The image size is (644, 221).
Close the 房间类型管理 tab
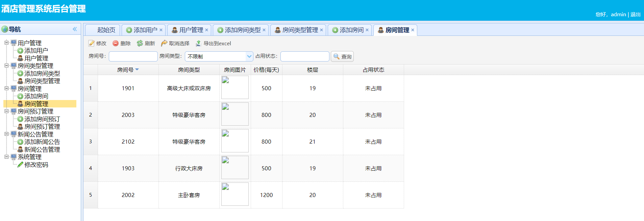(321, 30)
